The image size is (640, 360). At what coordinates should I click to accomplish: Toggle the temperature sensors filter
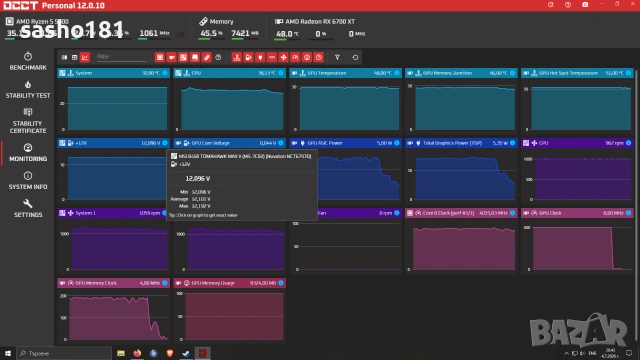pos(237,57)
